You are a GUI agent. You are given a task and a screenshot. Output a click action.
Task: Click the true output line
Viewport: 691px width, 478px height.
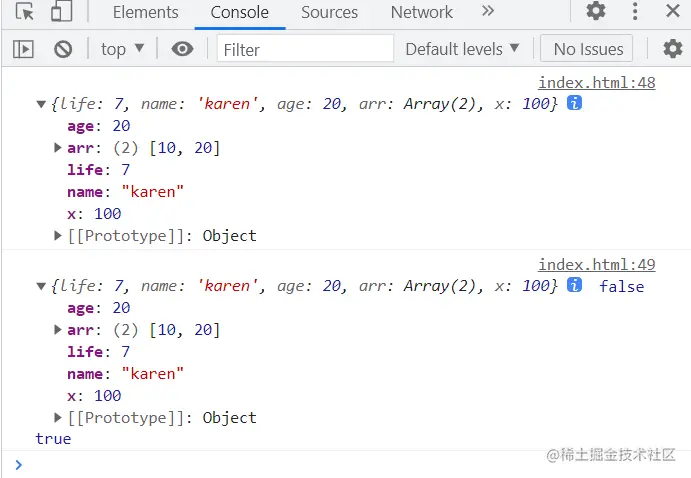click(53, 439)
